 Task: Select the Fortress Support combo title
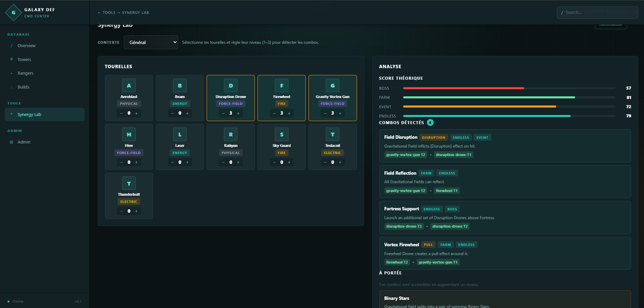point(401,209)
